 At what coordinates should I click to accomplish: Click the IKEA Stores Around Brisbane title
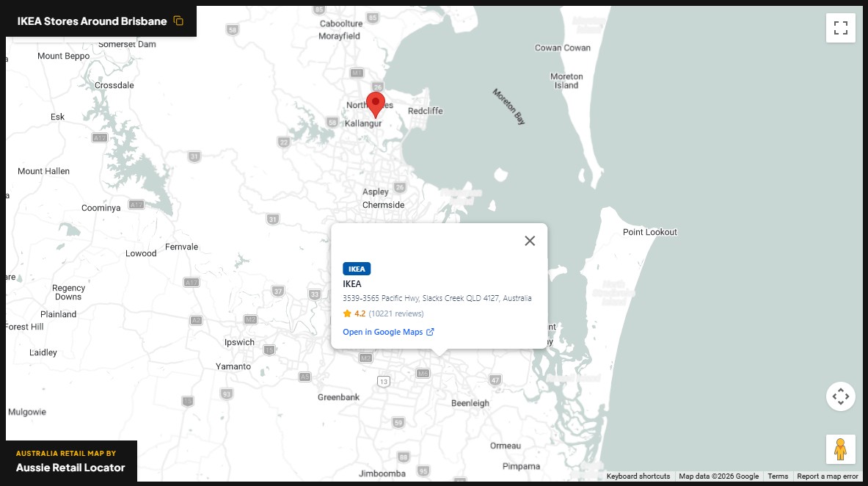pyautogui.click(x=92, y=21)
